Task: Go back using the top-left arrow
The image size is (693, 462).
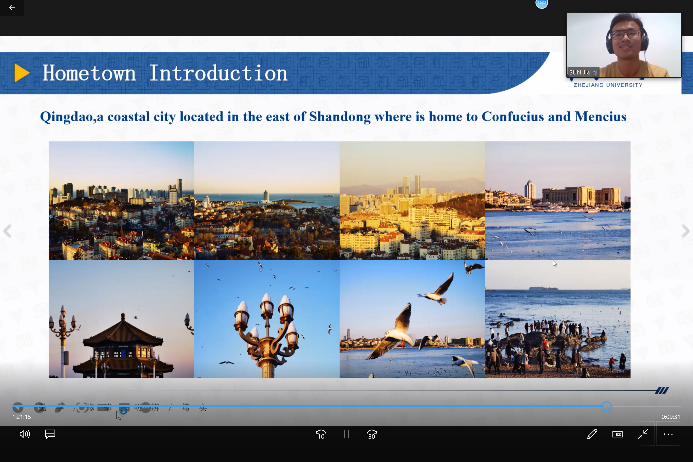Action: [13, 8]
